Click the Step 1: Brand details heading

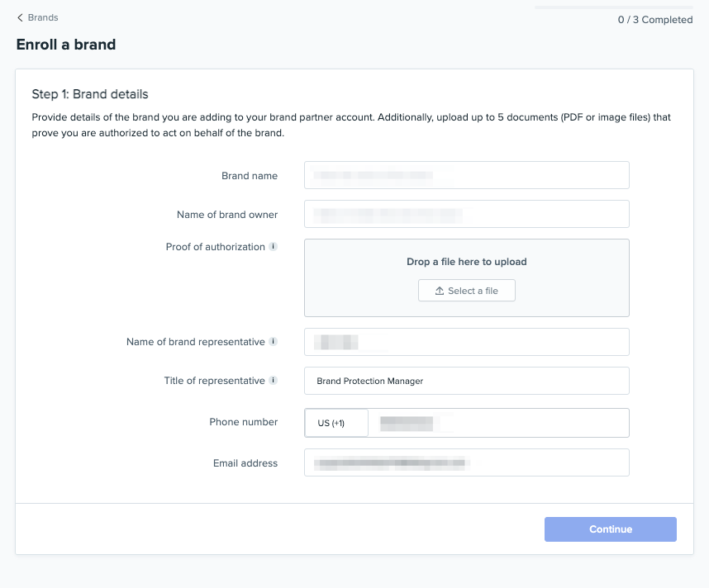[90, 94]
